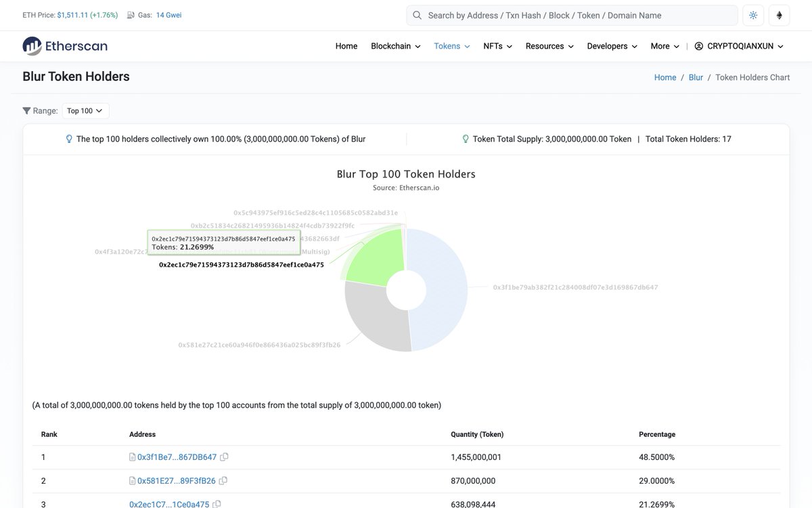Click the 0xb2c51834c26821495936b14824f4cdb73922f9fc chart label
This screenshot has height=508, width=812.
click(273, 226)
